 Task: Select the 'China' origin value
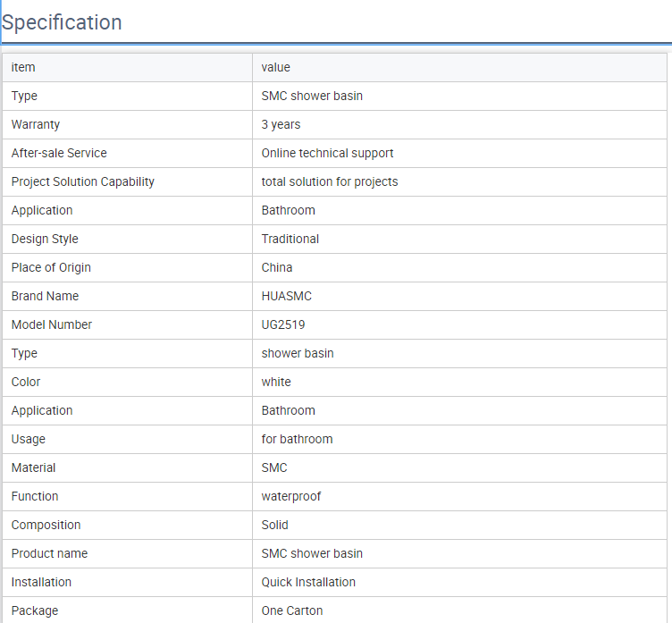(277, 267)
